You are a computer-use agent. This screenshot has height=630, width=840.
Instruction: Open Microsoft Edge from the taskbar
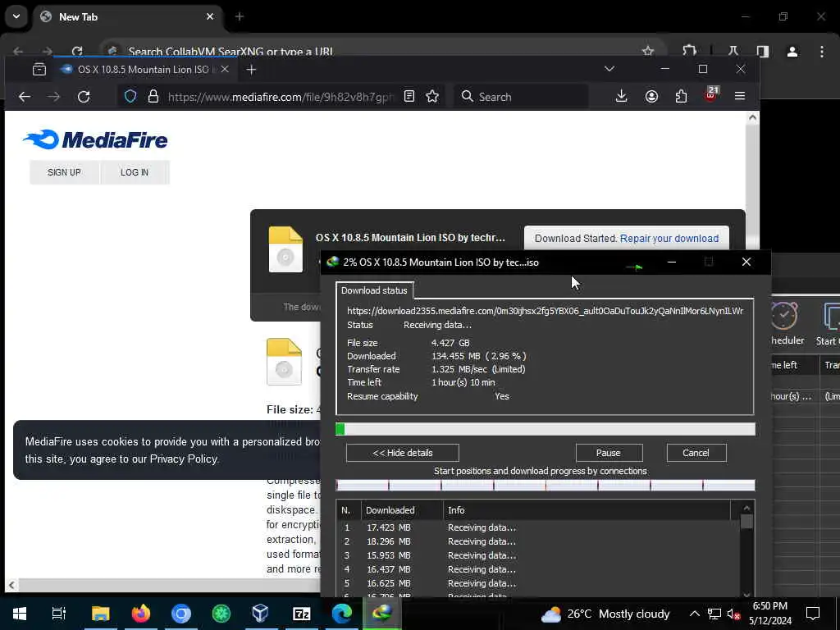[x=341, y=614]
